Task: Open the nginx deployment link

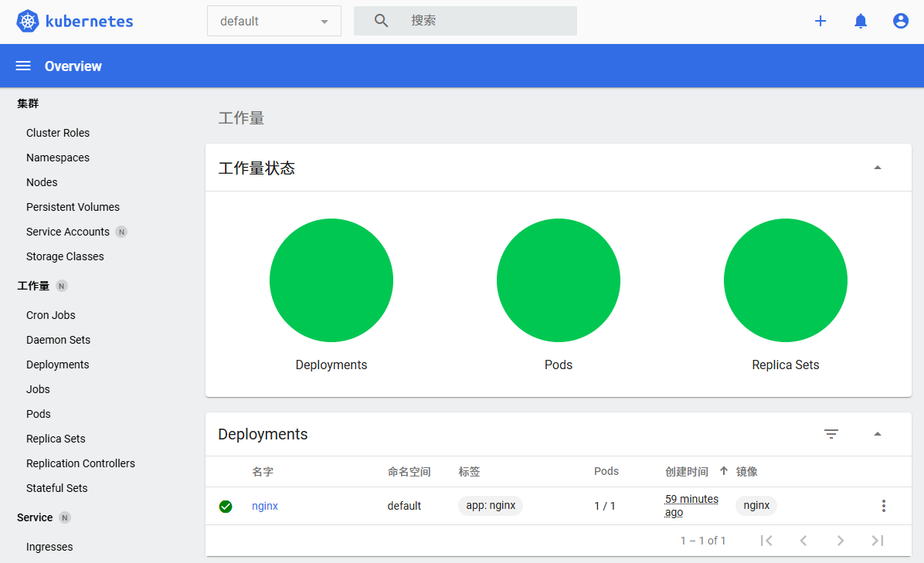Action: tap(265, 506)
